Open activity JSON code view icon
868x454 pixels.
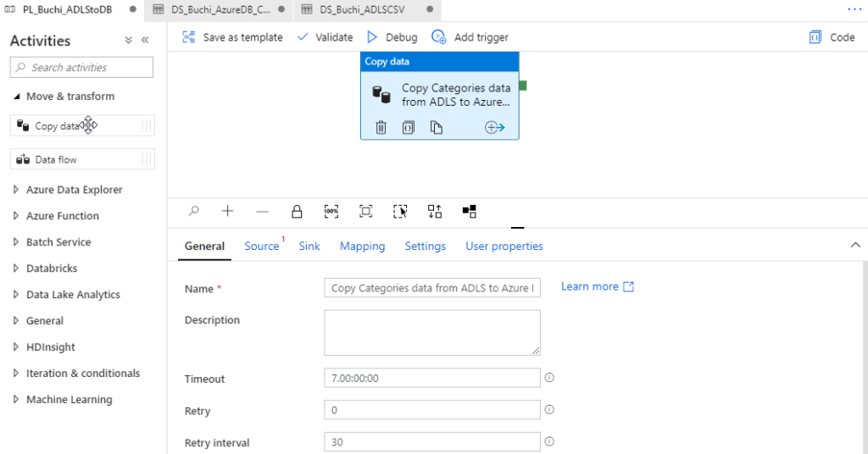tap(409, 127)
